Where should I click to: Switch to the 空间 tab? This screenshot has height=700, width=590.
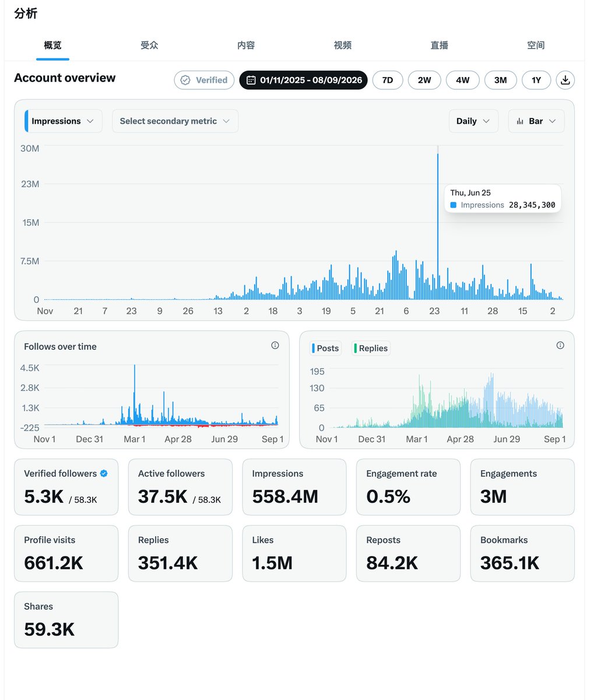click(x=536, y=45)
